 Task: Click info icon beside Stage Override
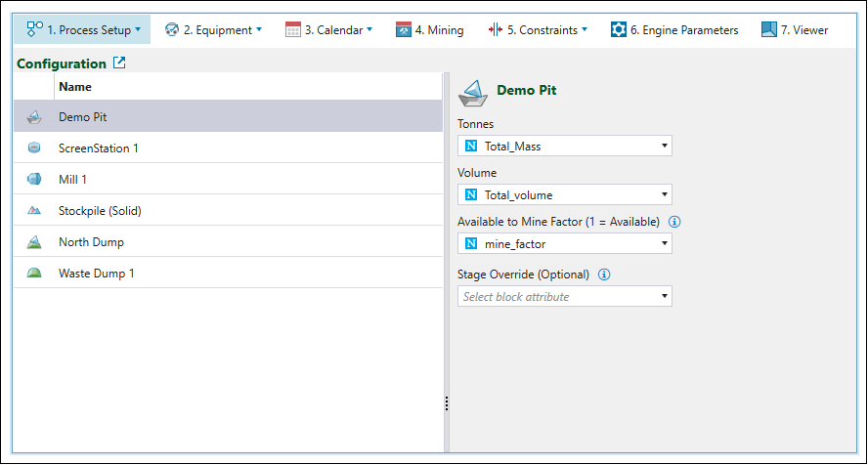[x=604, y=275]
